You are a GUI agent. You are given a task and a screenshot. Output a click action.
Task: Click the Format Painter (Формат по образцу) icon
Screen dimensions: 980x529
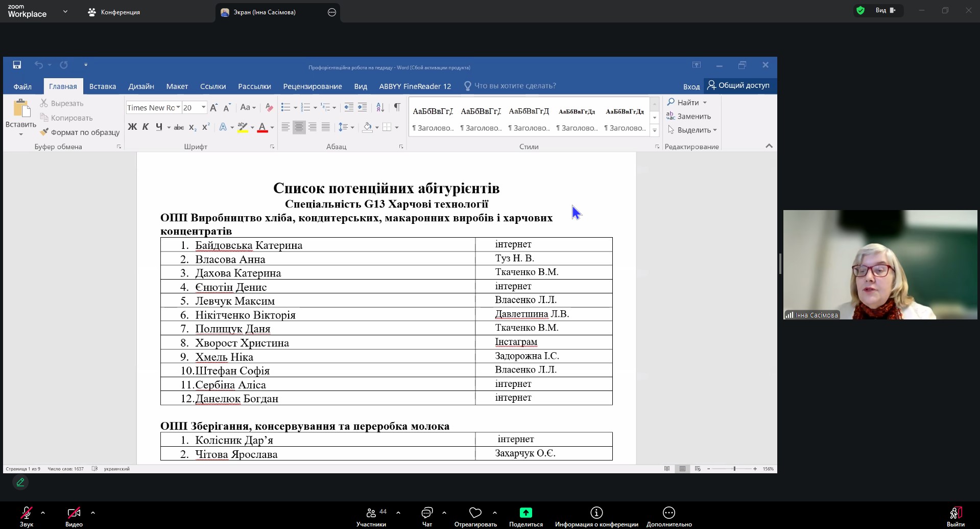(x=44, y=132)
